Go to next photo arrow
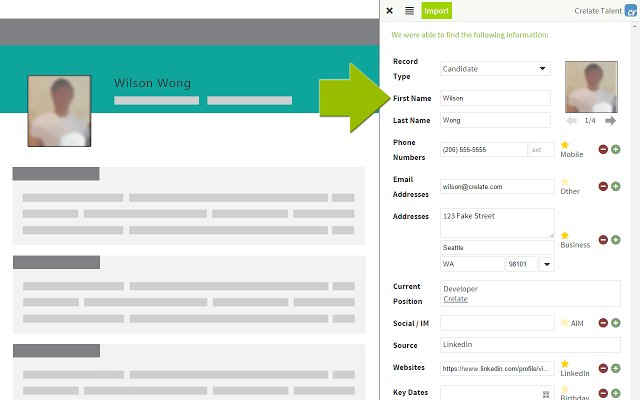The width and height of the screenshot is (640, 400). click(x=611, y=120)
